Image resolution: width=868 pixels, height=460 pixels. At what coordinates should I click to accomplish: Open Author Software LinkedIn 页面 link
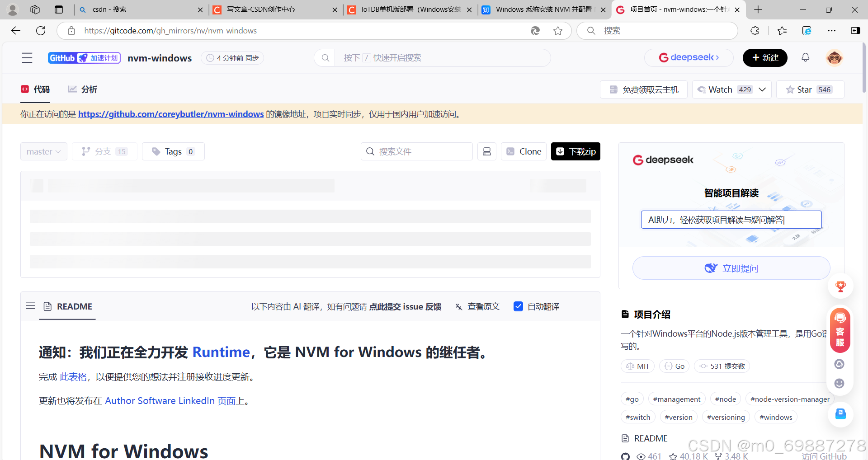click(170, 401)
